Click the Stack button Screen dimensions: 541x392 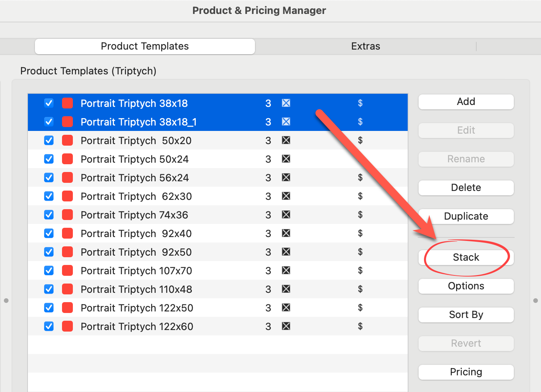pos(466,257)
